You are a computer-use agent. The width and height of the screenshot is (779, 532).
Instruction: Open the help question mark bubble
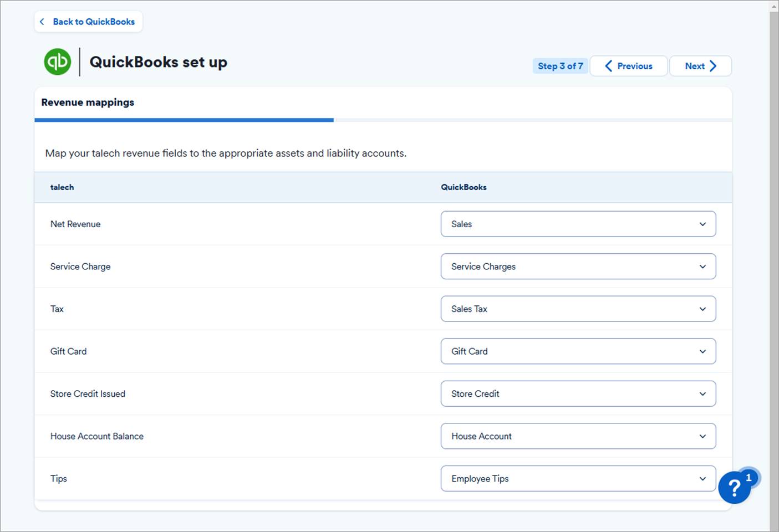[x=734, y=488]
